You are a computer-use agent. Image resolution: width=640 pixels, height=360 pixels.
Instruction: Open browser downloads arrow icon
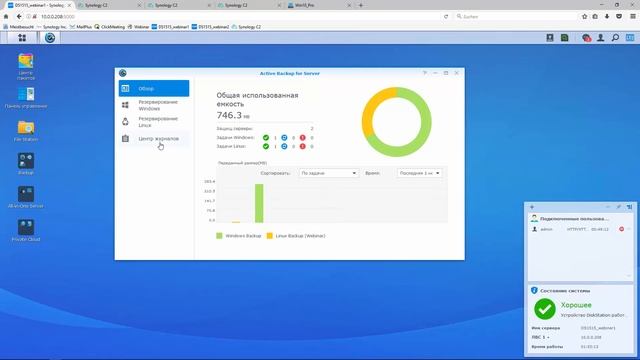point(607,16)
